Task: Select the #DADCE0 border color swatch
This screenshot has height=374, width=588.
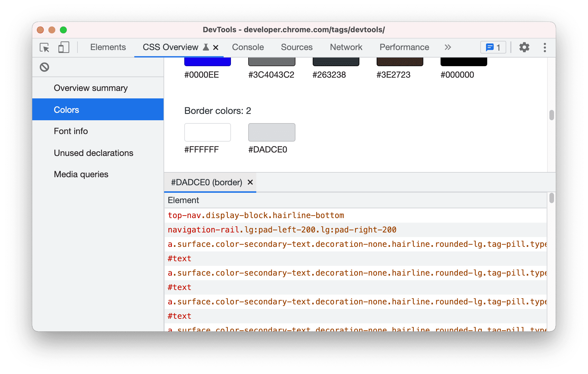Action: coord(272,132)
